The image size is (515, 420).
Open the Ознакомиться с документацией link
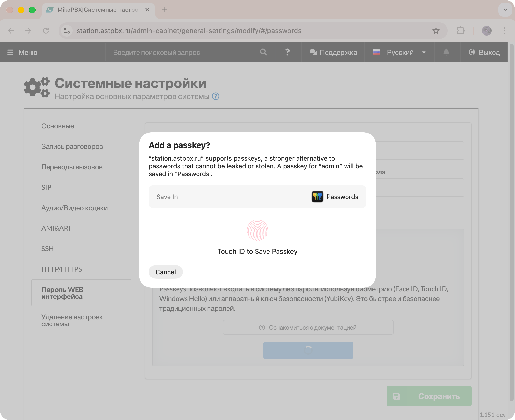[x=308, y=327]
